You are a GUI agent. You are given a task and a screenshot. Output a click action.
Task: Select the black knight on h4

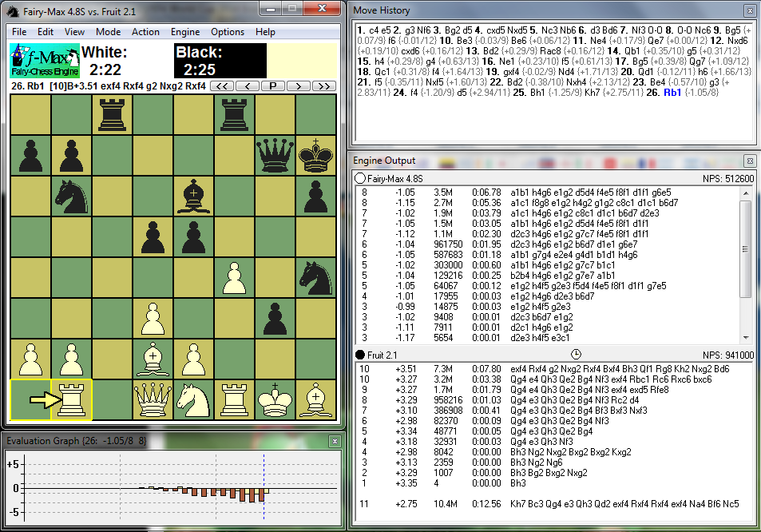316,277
